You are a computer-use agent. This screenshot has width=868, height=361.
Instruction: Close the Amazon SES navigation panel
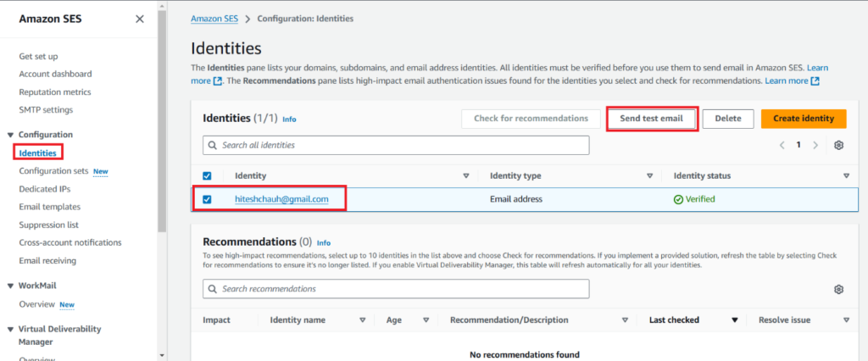pyautogui.click(x=140, y=19)
